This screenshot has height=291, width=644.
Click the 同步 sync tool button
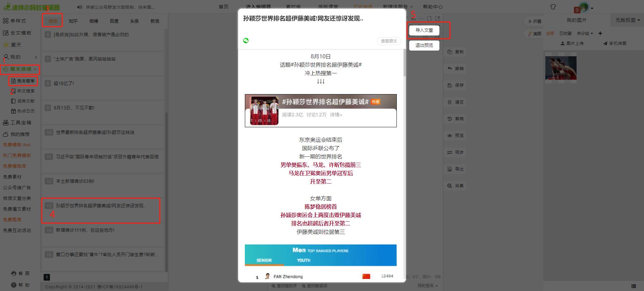coord(455,152)
